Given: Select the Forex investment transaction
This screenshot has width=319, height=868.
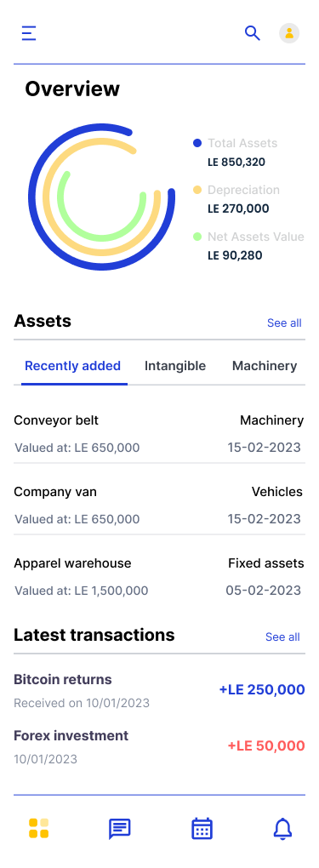Looking at the screenshot, I should [159, 746].
